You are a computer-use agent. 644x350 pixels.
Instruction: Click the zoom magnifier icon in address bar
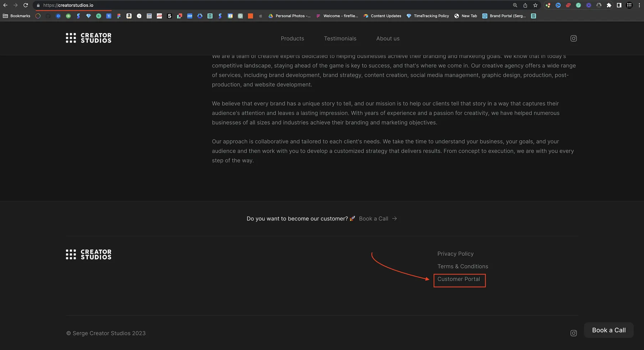pyautogui.click(x=515, y=5)
